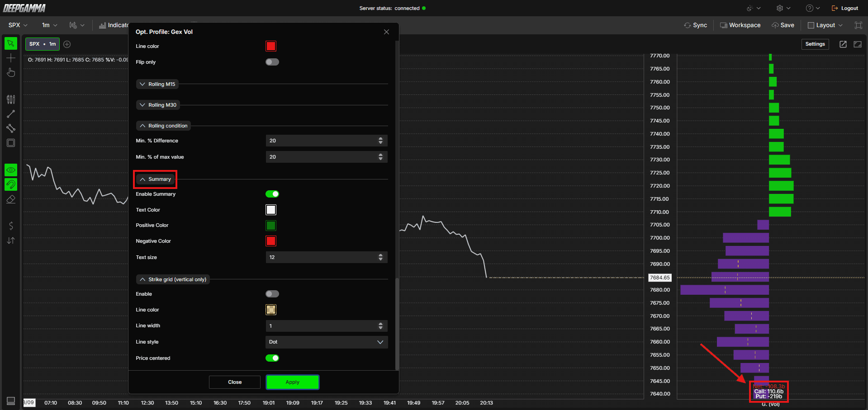This screenshot has width=868, height=410.
Task: Click the Sync button
Action: coord(696,25)
